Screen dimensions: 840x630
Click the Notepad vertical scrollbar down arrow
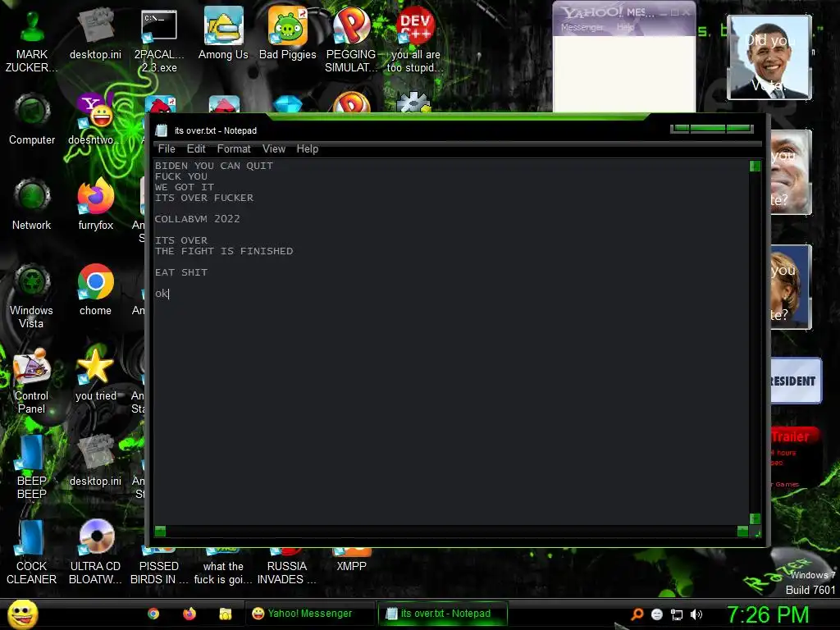click(755, 518)
